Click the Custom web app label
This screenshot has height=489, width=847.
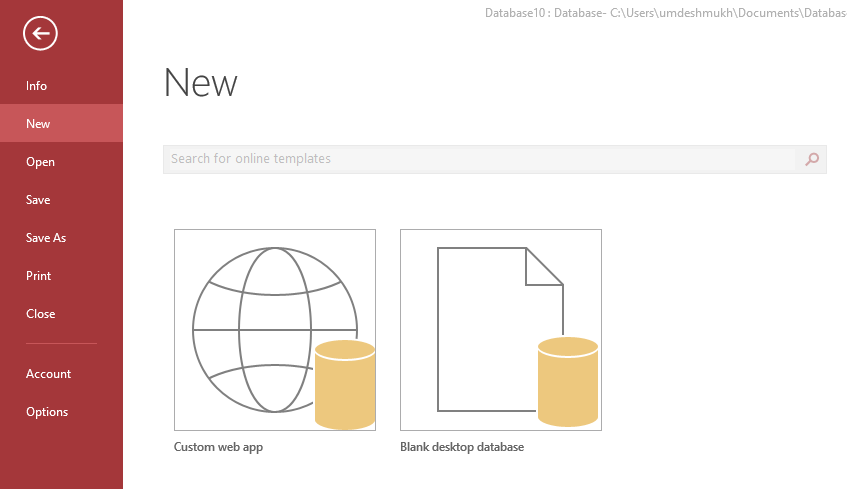click(x=218, y=447)
